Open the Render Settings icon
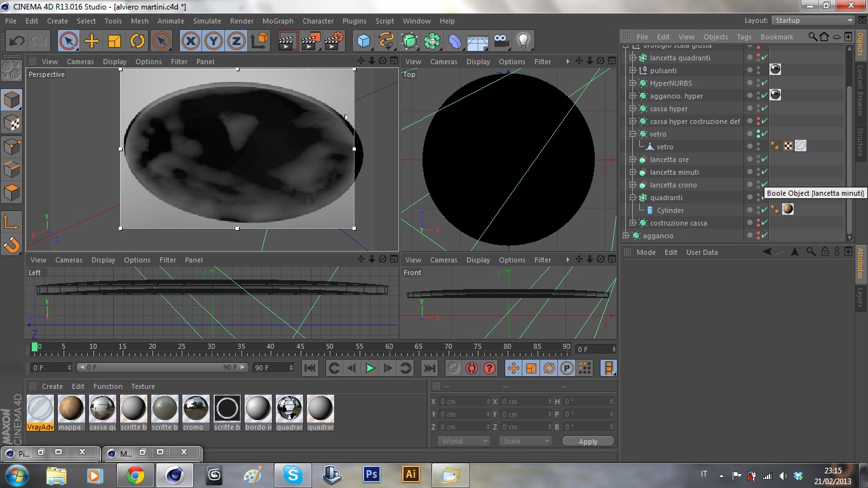Screen dimensions: 868x488 coord(334,41)
